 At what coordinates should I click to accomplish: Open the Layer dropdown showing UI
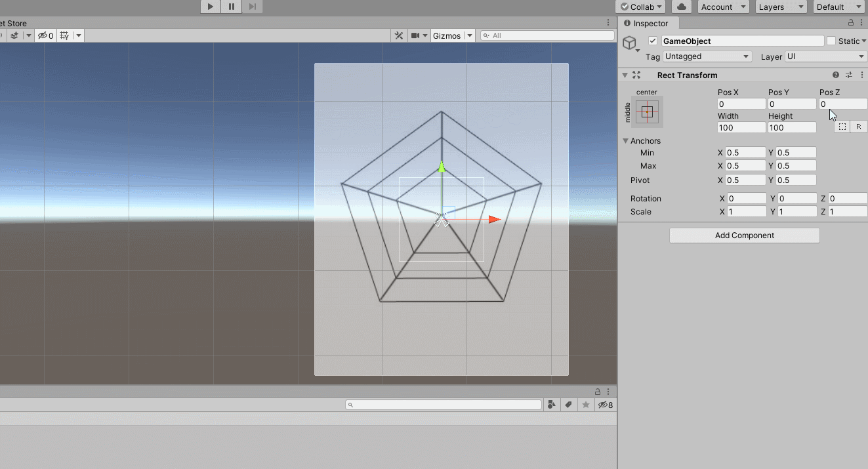pos(826,56)
